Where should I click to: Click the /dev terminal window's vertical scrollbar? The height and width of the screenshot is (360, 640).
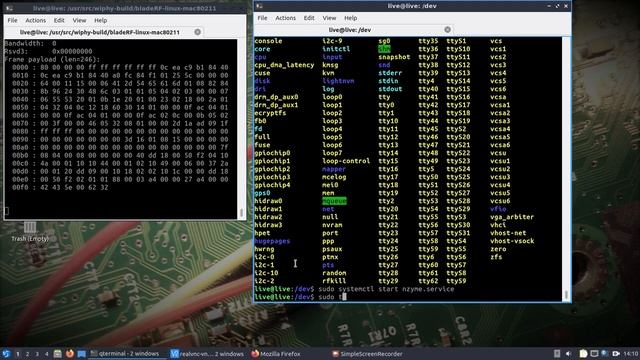(566, 169)
